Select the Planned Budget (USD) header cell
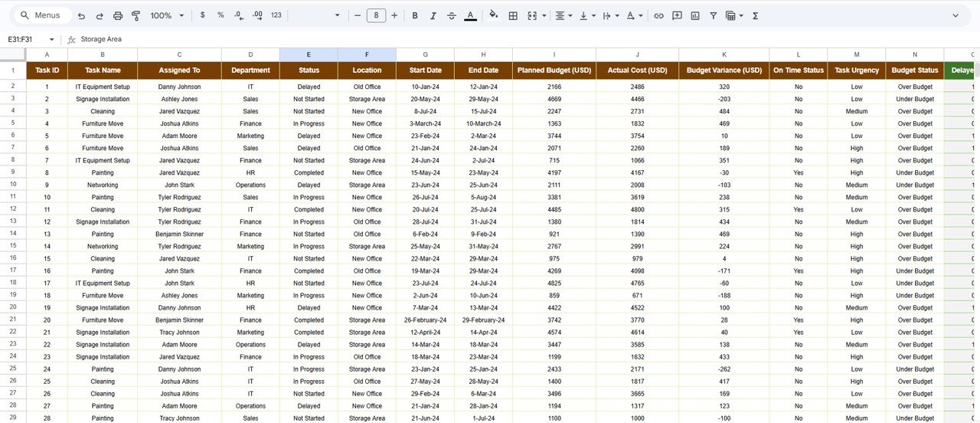 (x=554, y=70)
